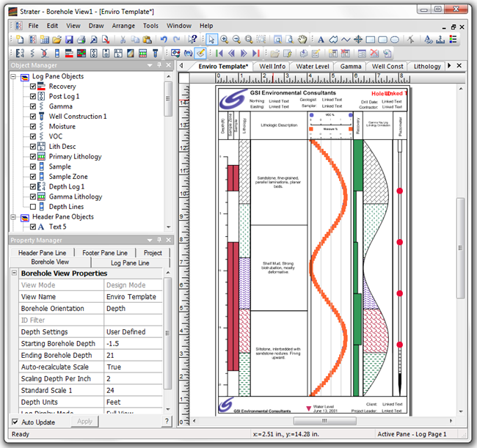Open the Footer Pane Line tab
Viewport: 477px width, 448px height.
tap(105, 252)
